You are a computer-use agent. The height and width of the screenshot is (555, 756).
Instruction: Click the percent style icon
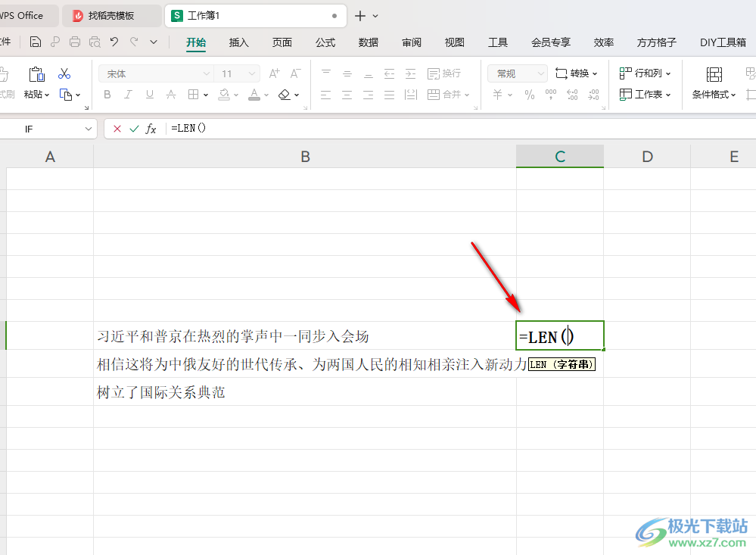pos(530,95)
